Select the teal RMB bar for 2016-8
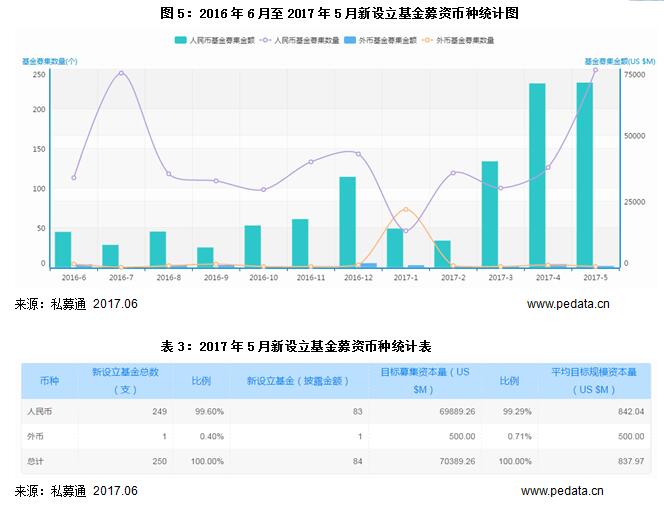Screen dimensions: 664x505 click(x=158, y=249)
